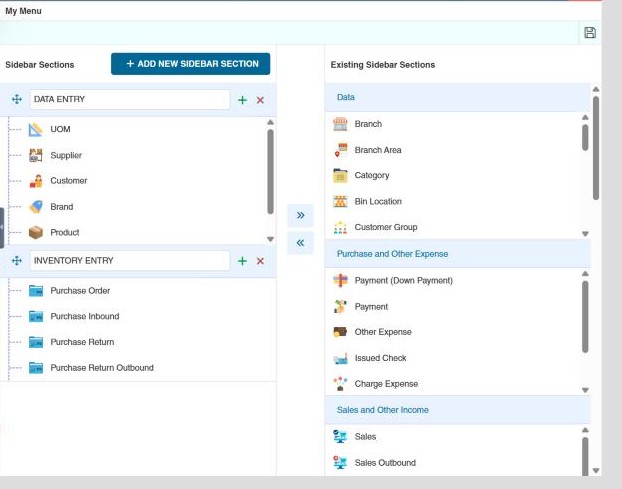Screen dimensions: 622x489
Task: Click the left-edge panel collapse handle
Action: [x=2, y=228]
